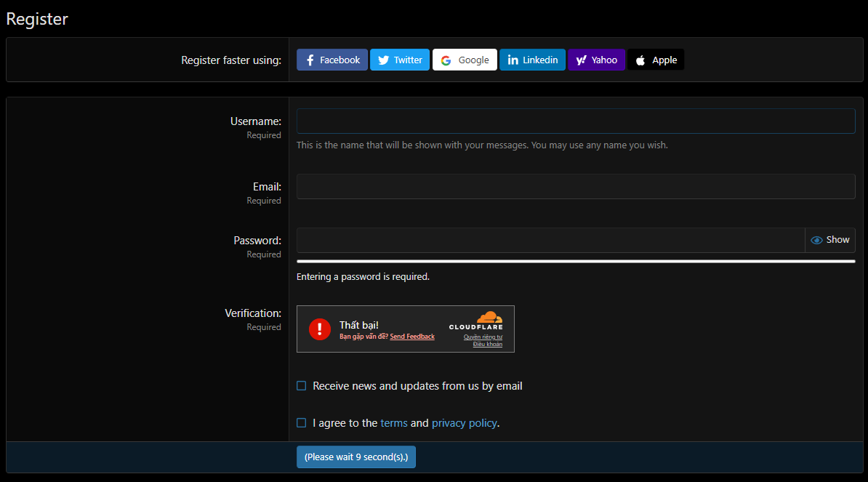Click the red error exclamation icon

(320, 329)
